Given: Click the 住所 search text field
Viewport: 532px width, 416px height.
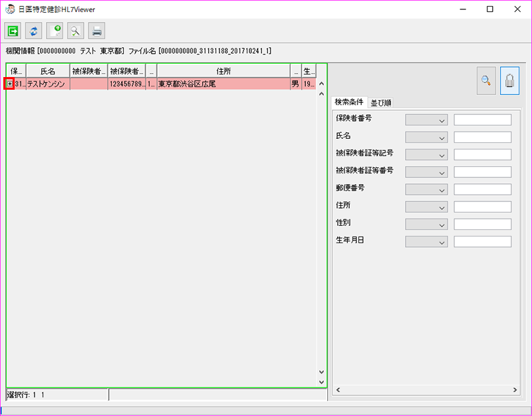Looking at the screenshot, I should [482, 207].
